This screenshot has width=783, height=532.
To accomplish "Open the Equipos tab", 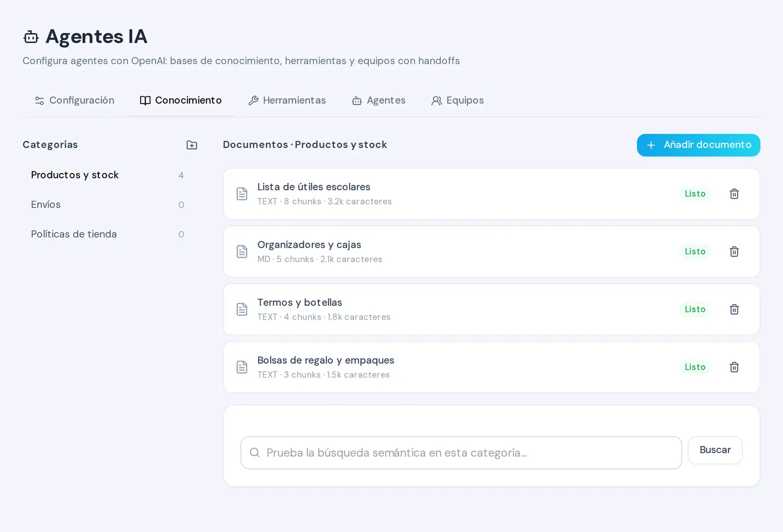I will pos(458,100).
